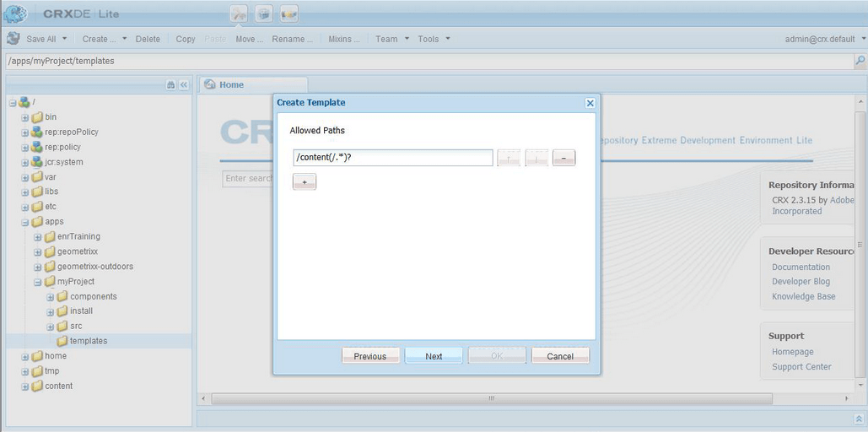Click the binoculars find icon in tree panel
Image resolution: width=868 pixels, height=432 pixels.
(x=170, y=84)
